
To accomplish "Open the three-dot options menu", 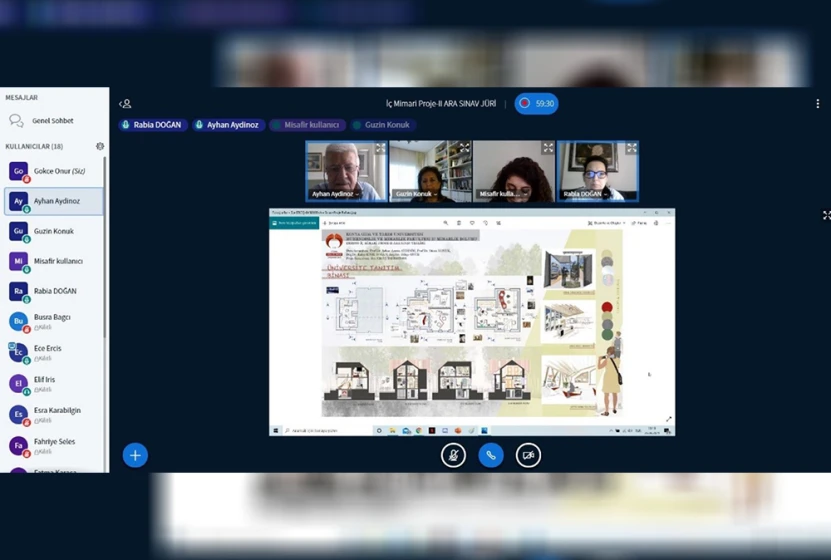I will [818, 104].
